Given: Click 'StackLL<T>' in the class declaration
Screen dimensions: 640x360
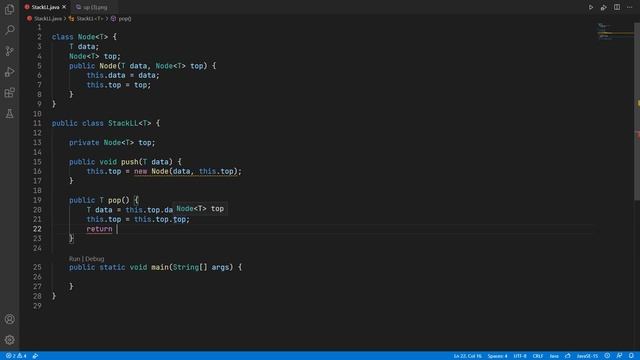Looking at the screenshot, I should (x=129, y=123).
